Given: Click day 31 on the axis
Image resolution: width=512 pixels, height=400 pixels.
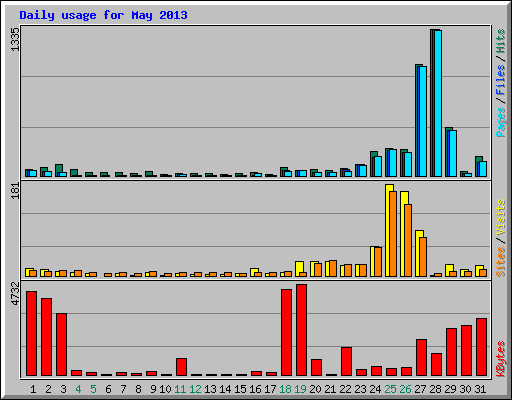Looking at the screenshot, I should [480, 389].
